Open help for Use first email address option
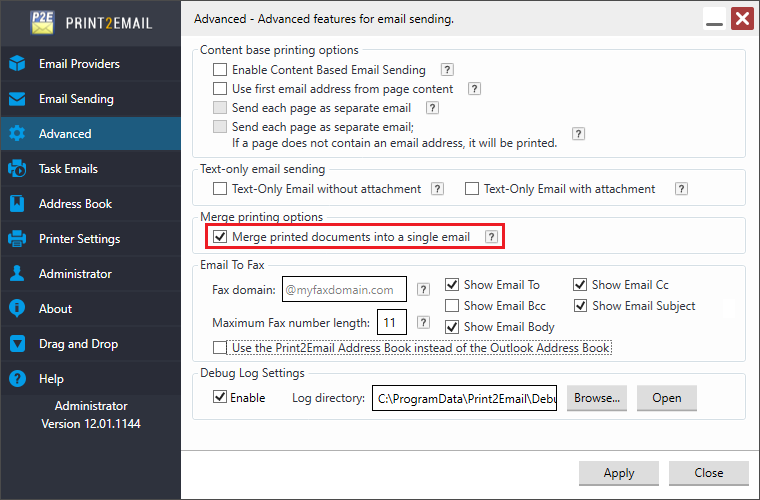The width and height of the screenshot is (760, 500). coord(474,89)
